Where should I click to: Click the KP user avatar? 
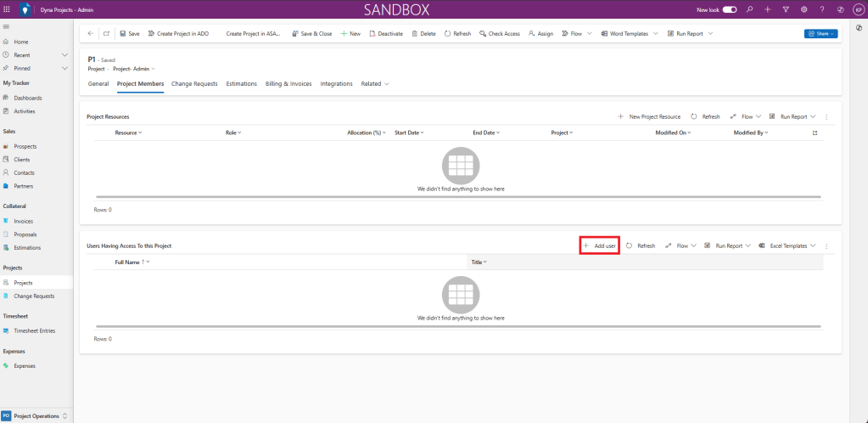click(x=857, y=9)
